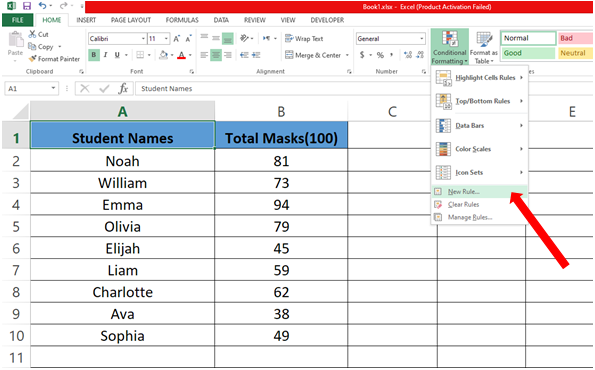
Task: Choose Manage Rules menu item
Action: tap(480, 217)
